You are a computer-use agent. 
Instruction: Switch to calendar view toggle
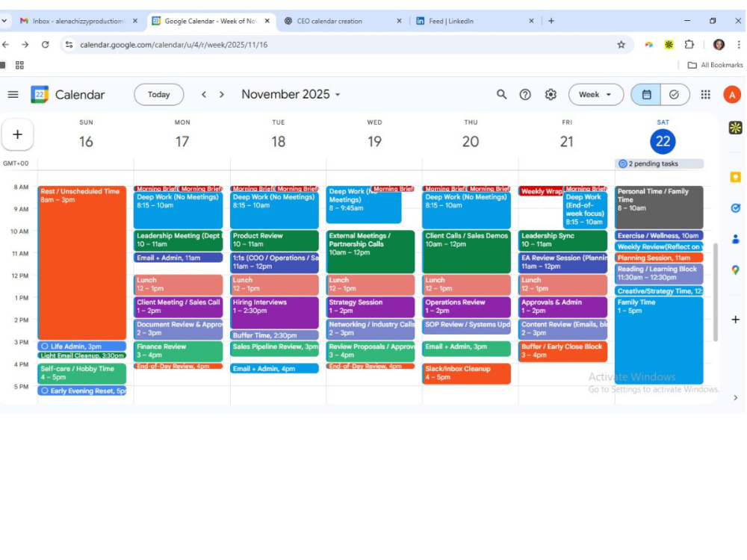[x=646, y=94]
